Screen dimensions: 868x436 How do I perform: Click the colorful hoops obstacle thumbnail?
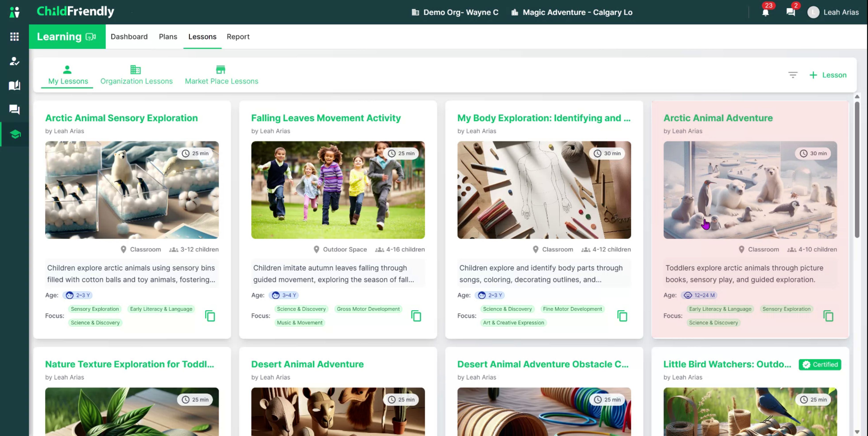(x=544, y=411)
